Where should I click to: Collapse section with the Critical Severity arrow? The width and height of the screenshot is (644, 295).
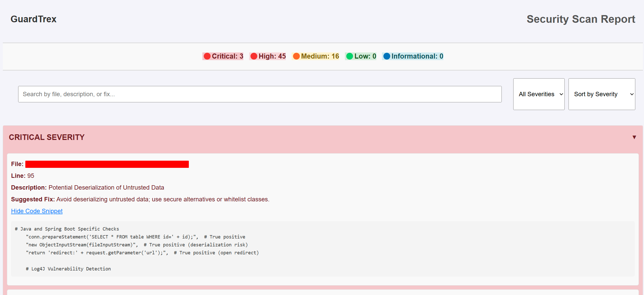634,137
